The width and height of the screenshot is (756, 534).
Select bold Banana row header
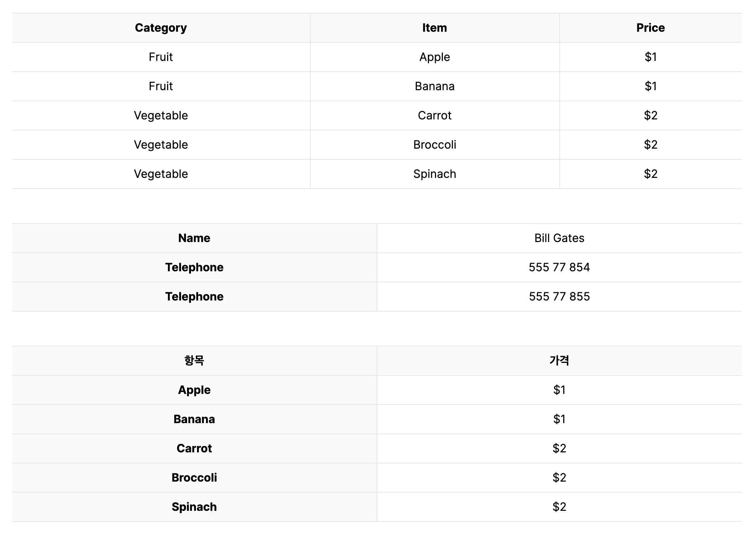pos(194,419)
